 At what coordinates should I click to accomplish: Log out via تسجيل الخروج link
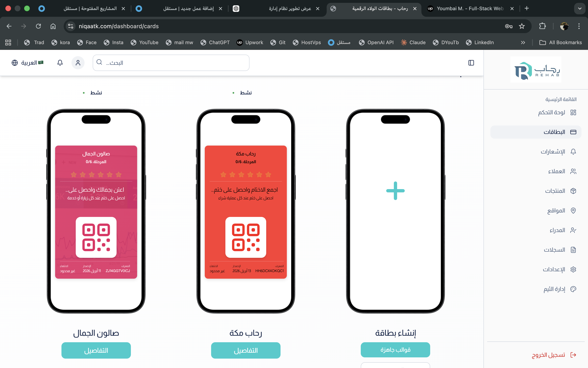(548, 355)
